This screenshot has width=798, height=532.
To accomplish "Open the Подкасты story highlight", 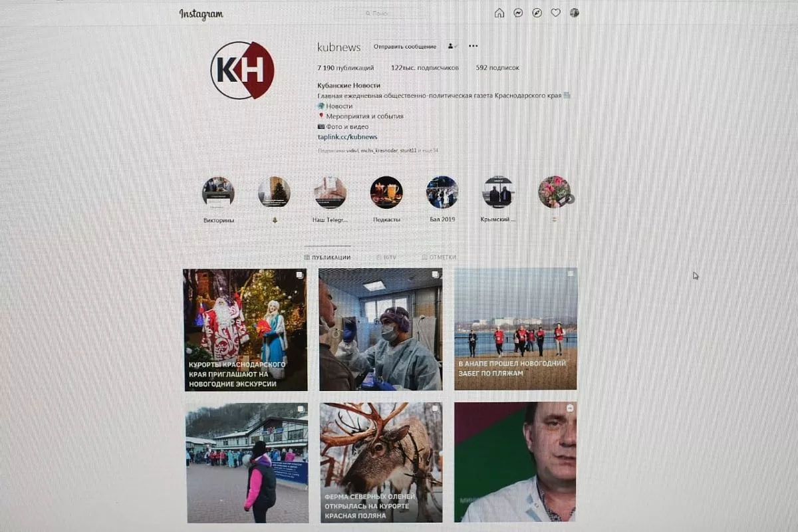I will point(386,193).
